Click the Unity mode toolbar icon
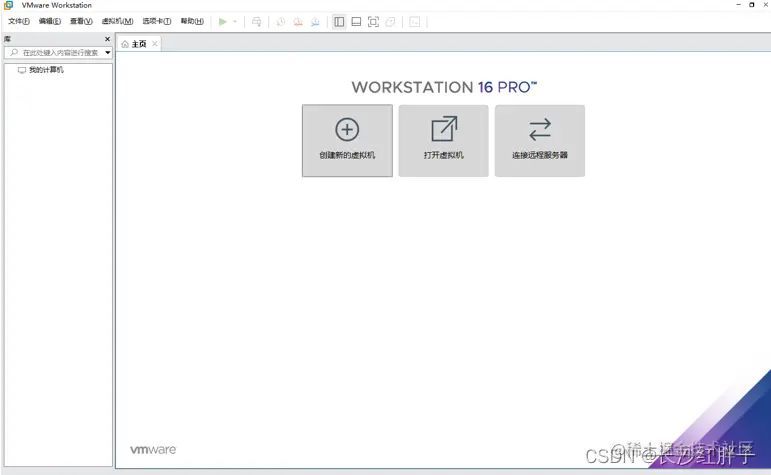 click(390, 22)
